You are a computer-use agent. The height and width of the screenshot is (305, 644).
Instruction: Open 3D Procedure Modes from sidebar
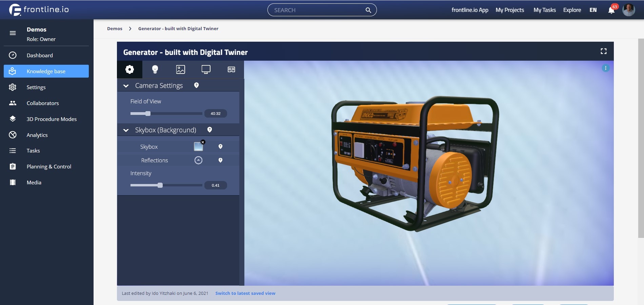[x=46, y=119]
